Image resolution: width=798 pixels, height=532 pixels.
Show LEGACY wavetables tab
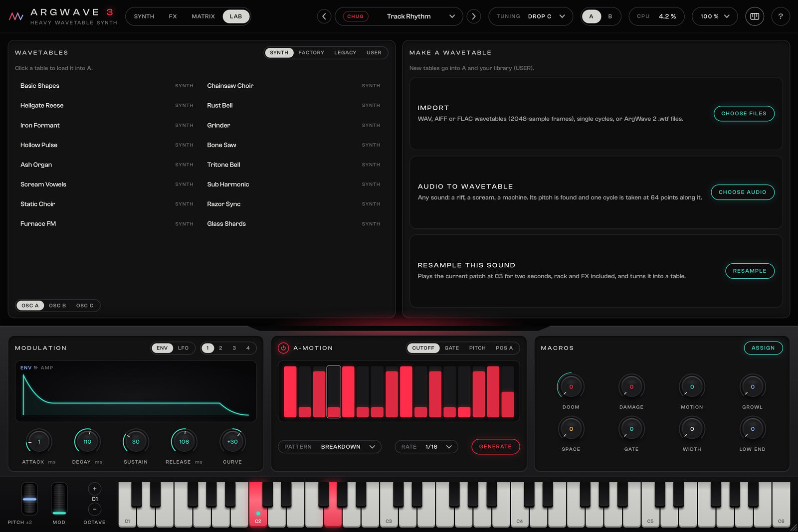point(345,52)
